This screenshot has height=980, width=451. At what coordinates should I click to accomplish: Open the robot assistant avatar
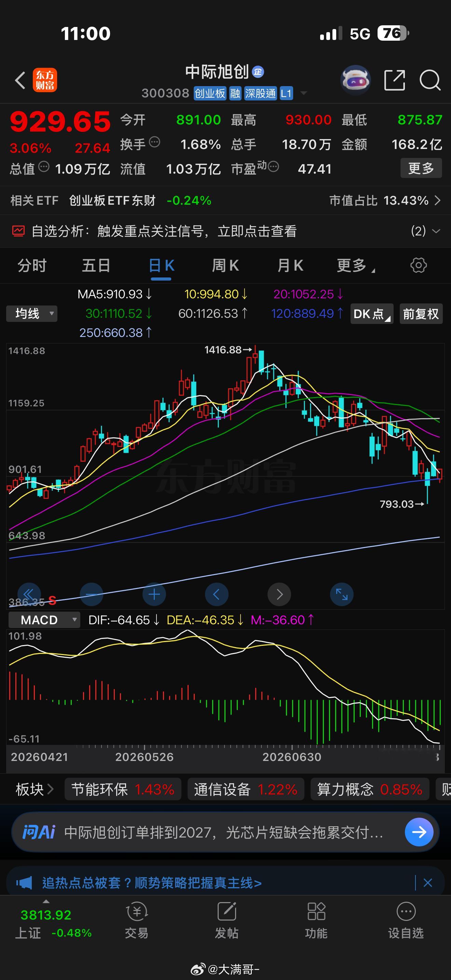pyautogui.click(x=356, y=80)
